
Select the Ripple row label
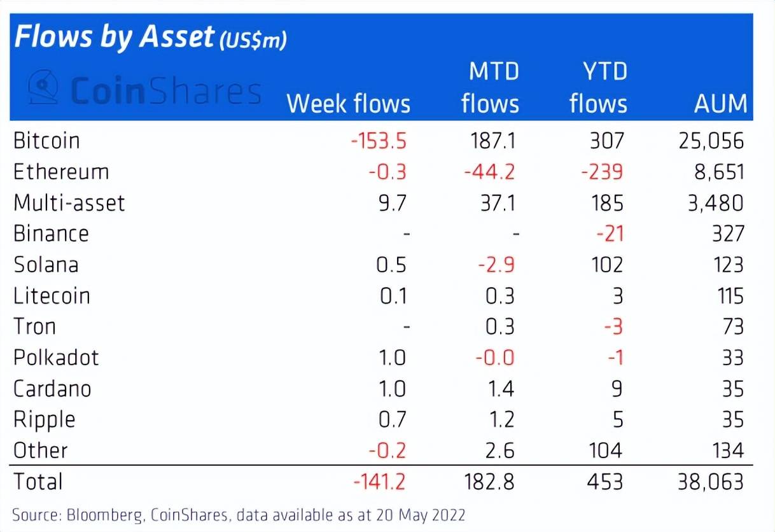coord(45,420)
